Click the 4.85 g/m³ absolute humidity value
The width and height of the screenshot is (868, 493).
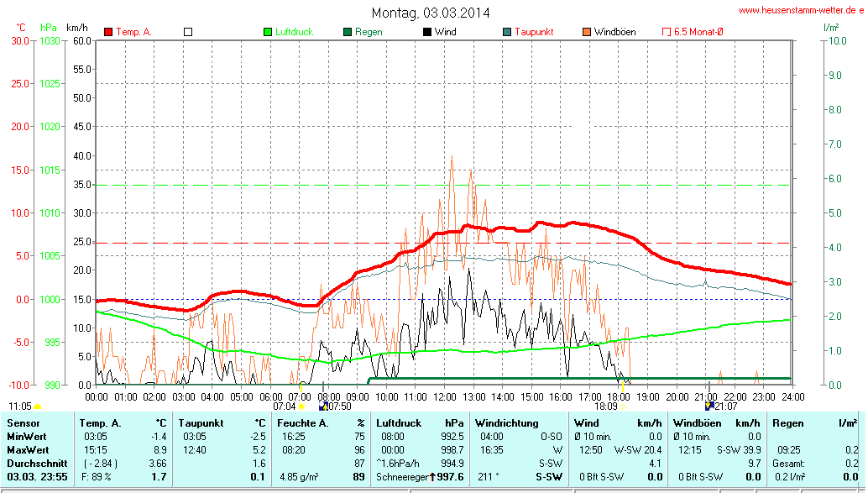point(299,477)
